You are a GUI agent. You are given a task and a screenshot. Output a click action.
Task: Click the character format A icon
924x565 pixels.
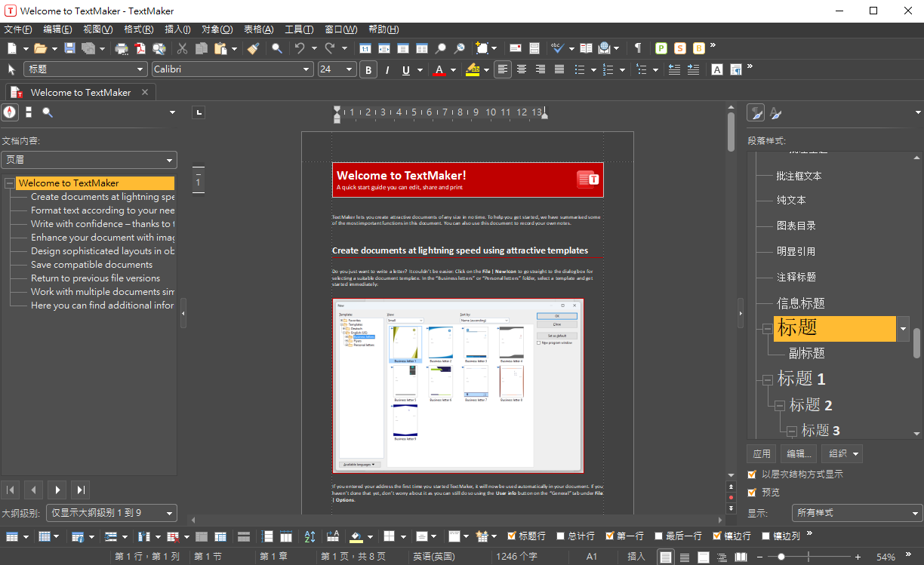717,69
